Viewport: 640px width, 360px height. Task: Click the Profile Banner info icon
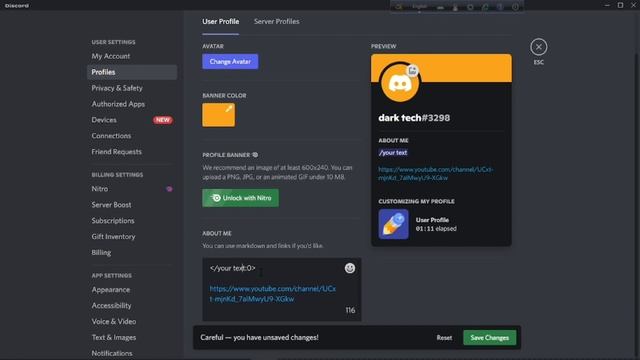click(x=255, y=155)
